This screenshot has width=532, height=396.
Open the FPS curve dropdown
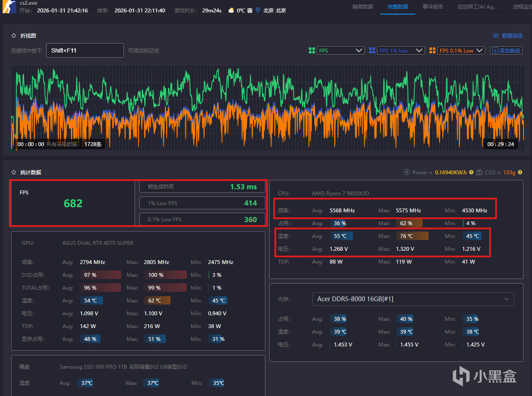pos(341,50)
